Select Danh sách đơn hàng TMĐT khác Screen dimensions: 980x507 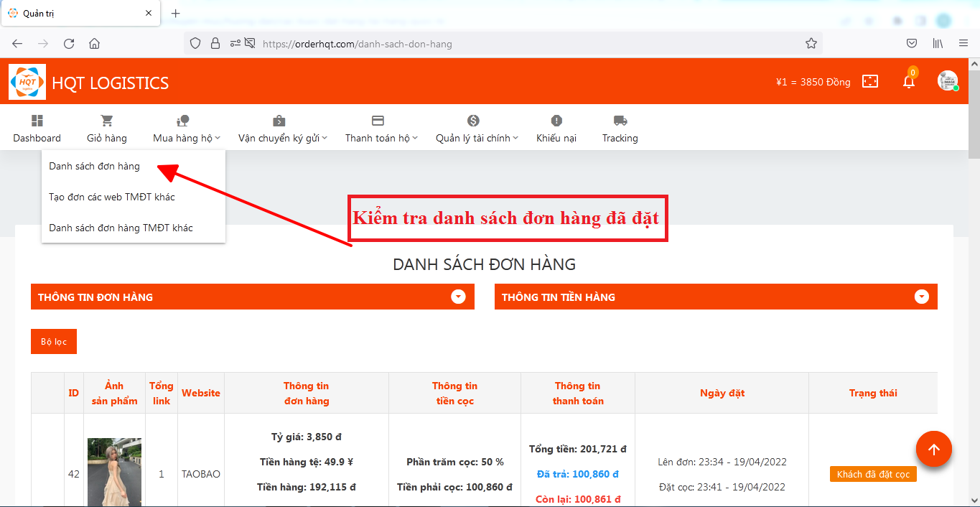pyautogui.click(x=121, y=228)
